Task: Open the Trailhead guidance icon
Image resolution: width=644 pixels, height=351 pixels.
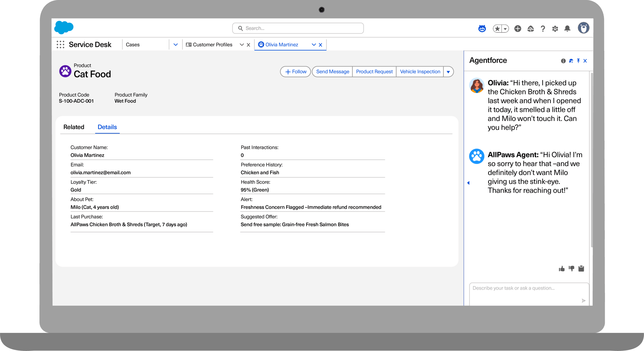Action: point(531,29)
